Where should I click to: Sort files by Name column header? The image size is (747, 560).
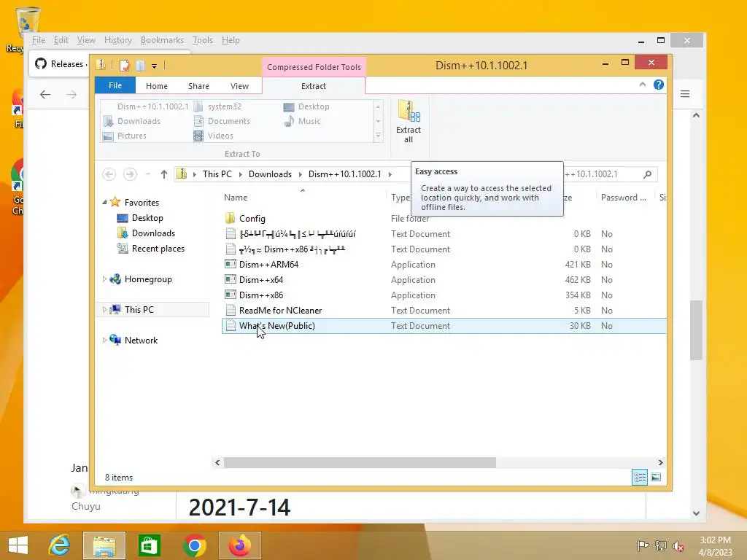236,197
